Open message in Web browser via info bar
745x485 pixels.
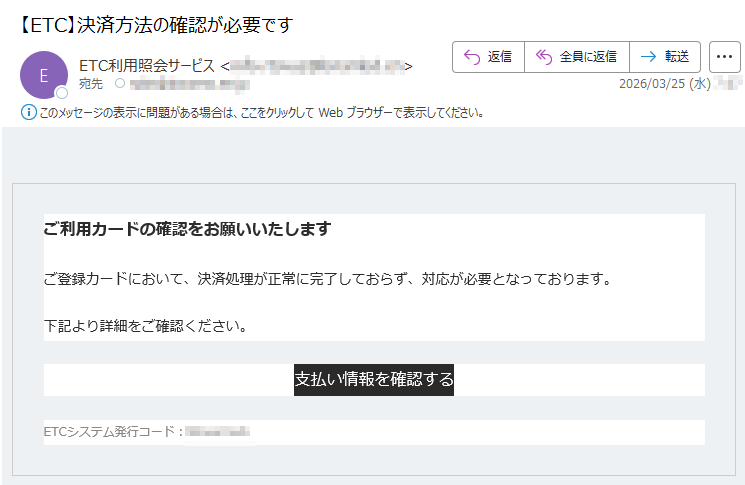pyautogui.click(x=262, y=113)
